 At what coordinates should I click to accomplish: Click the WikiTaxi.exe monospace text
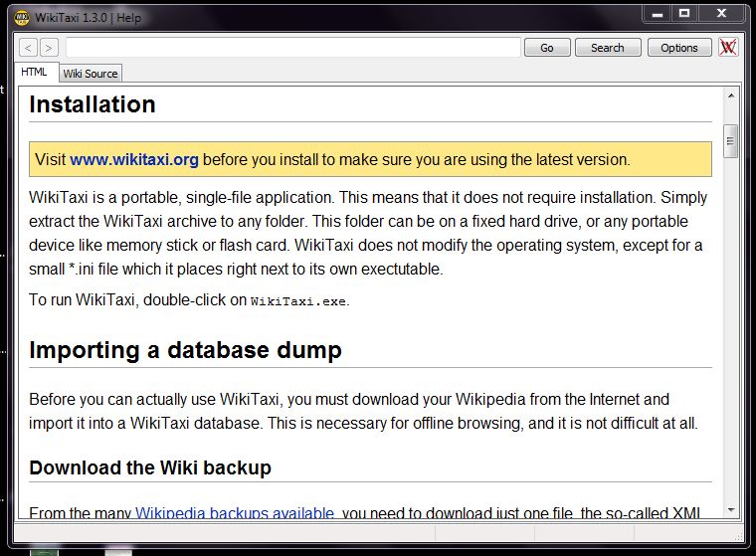point(299,300)
